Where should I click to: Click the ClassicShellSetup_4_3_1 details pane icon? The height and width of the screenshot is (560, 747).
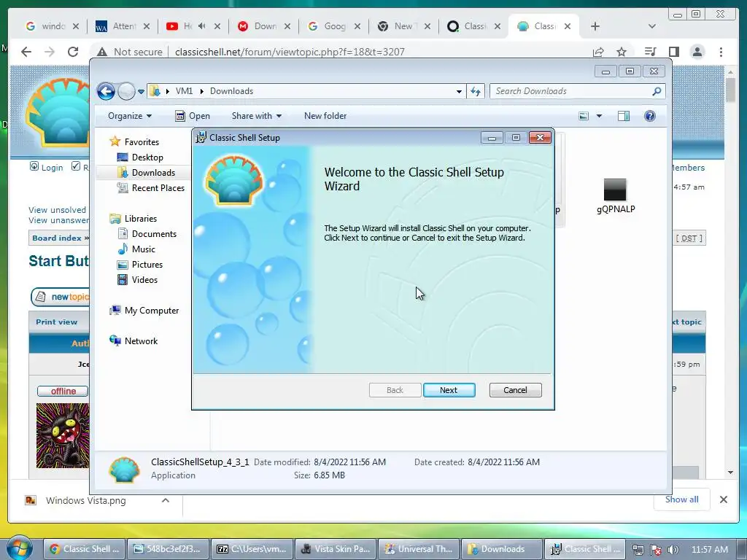coord(124,469)
